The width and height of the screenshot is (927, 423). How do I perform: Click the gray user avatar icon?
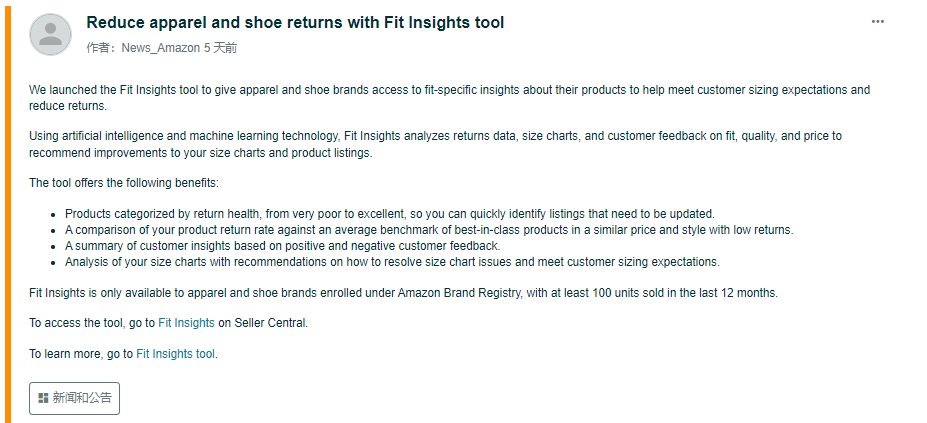51,34
